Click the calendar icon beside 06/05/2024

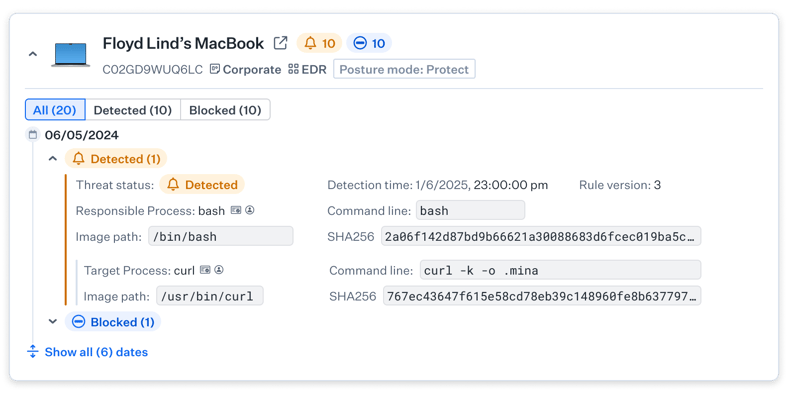33,135
